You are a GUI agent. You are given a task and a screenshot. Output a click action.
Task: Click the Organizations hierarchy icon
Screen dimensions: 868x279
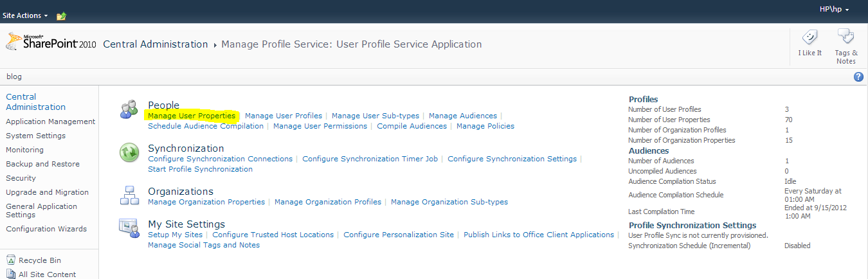[x=129, y=195]
